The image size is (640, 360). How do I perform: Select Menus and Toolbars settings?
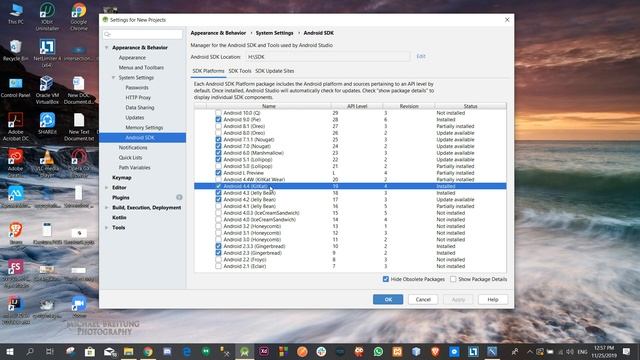pyautogui.click(x=141, y=68)
